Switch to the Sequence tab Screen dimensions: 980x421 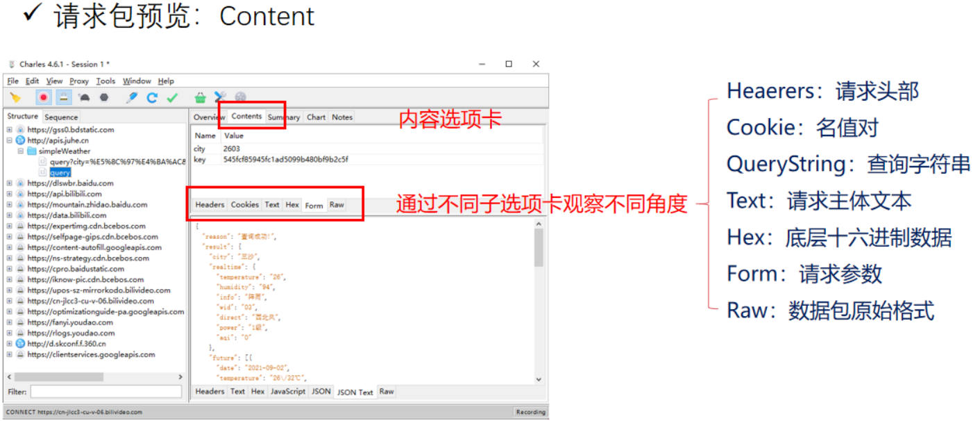(61, 117)
